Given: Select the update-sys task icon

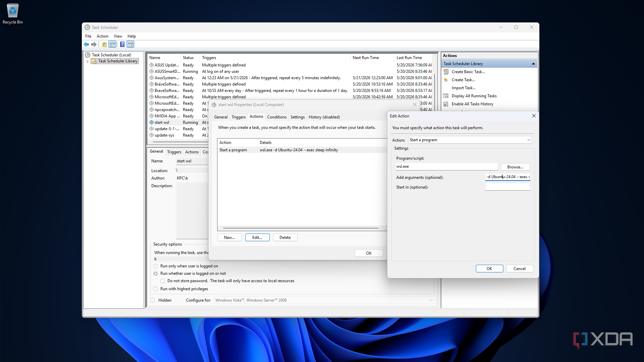Looking at the screenshot, I should 152,135.
